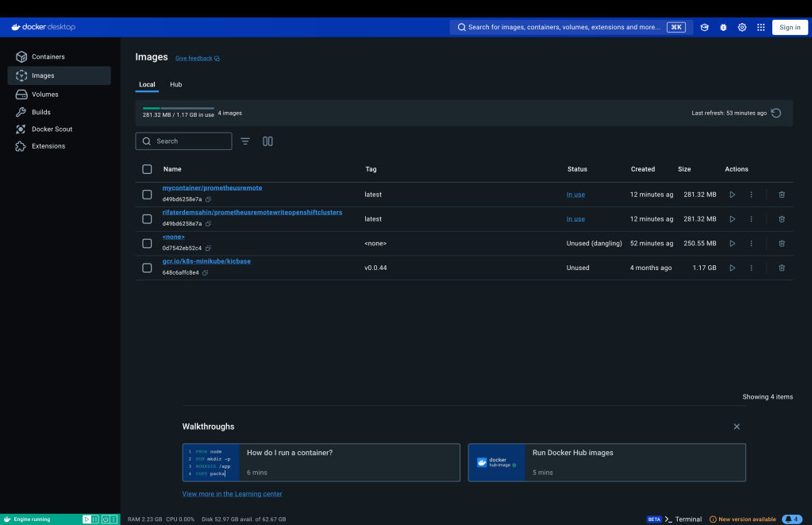Viewport: 812px width, 525px height.
Task: Open View more in the Learning center
Action: point(232,494)
